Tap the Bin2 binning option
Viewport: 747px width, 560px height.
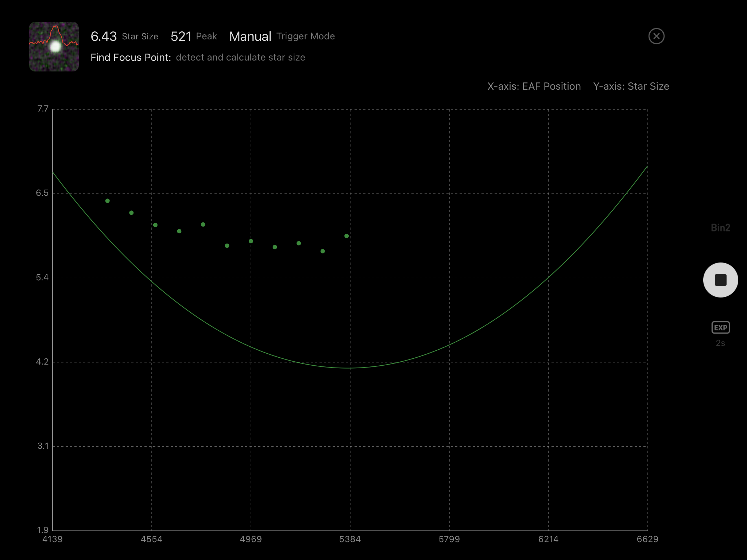point(720,228)
